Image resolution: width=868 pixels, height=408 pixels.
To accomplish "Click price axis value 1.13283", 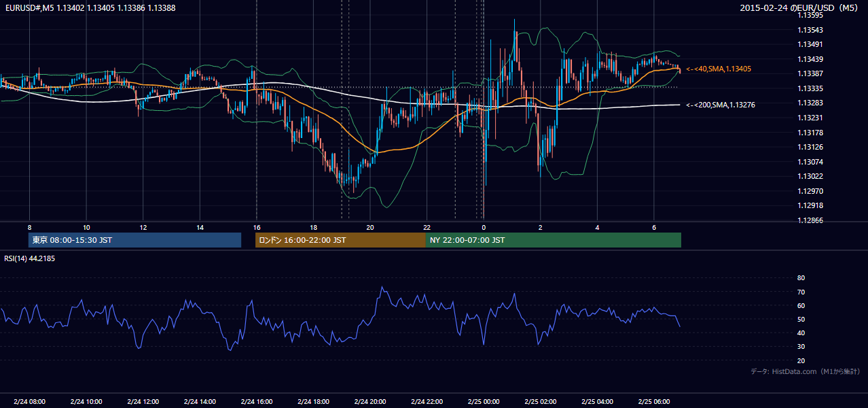I will (811, 103).
